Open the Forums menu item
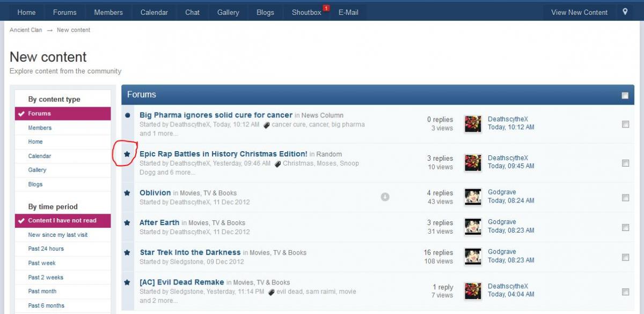 coord(64,12)
